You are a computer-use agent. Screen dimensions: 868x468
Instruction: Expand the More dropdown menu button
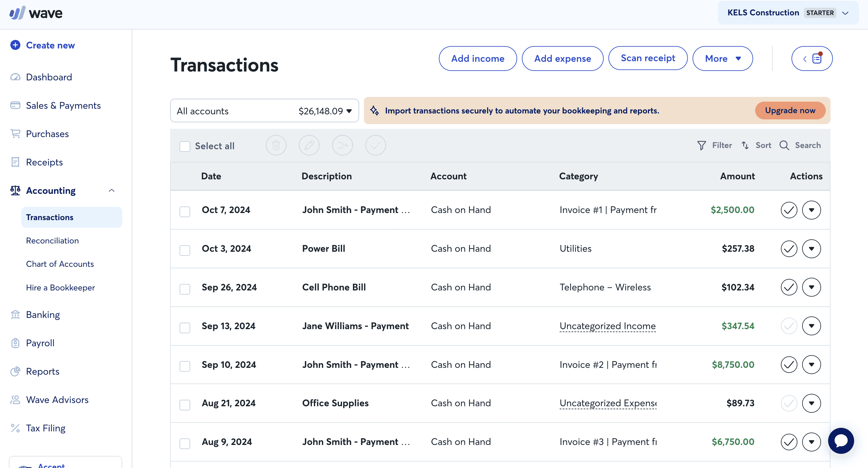coord(722,58)
